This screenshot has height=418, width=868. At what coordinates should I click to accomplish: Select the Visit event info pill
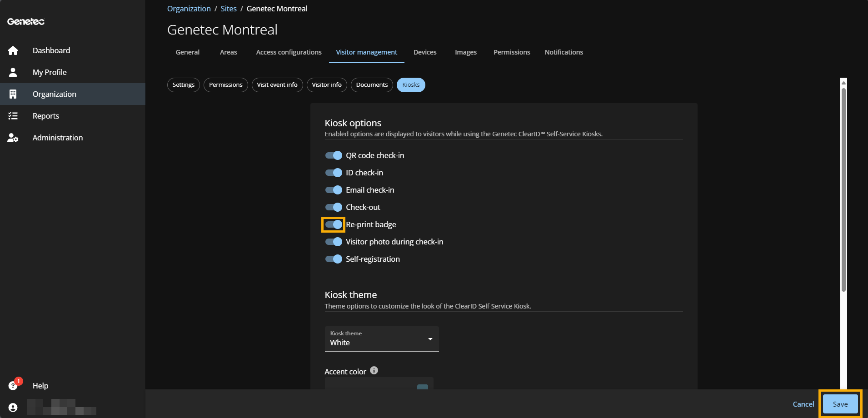(277, 85)
